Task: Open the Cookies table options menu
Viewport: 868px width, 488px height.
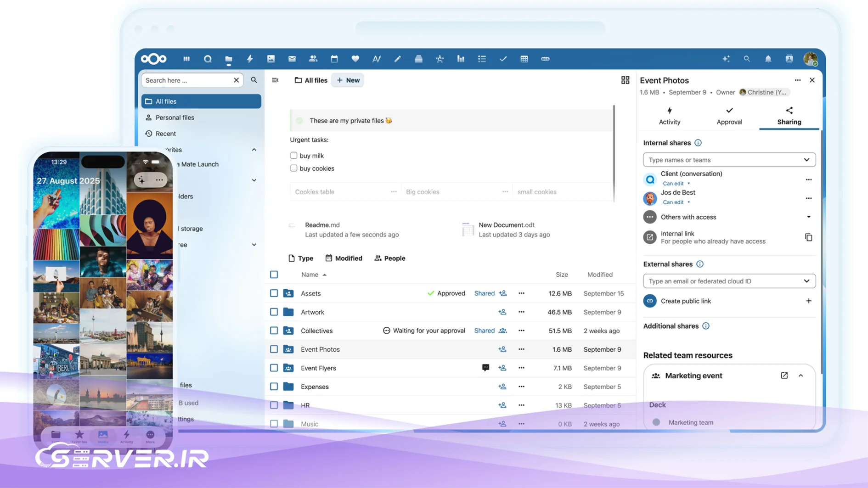Action: [x=394, y=192]
